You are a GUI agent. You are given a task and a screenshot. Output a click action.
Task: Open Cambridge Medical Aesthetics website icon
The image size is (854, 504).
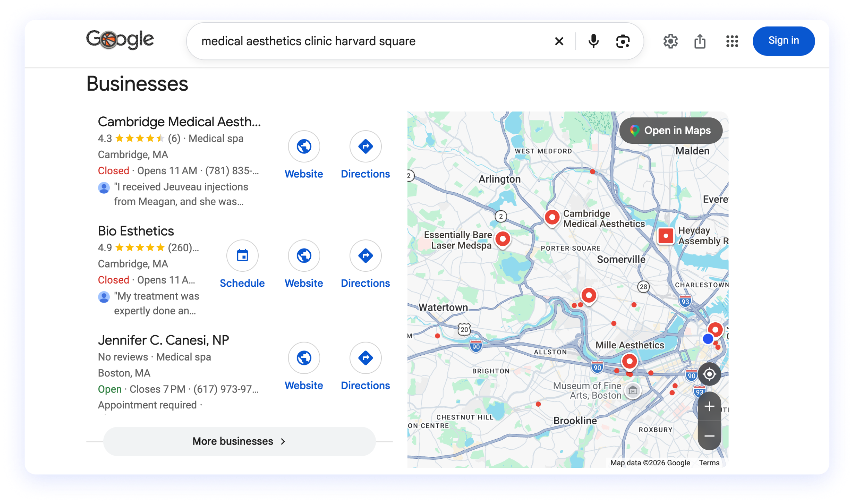click(x=304, y=147)
